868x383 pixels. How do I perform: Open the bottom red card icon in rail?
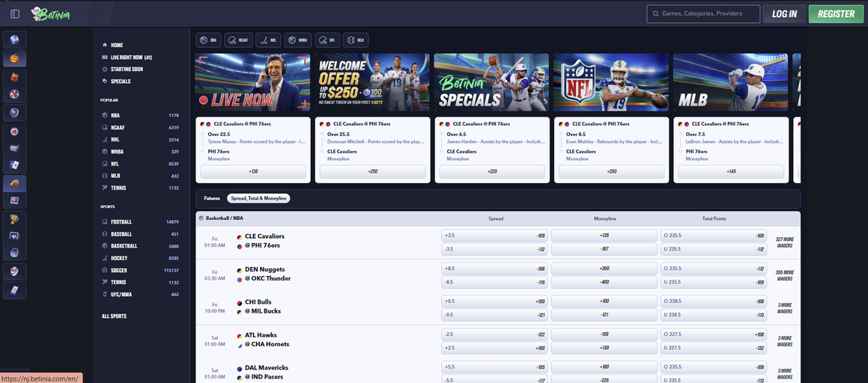[14, 290]
